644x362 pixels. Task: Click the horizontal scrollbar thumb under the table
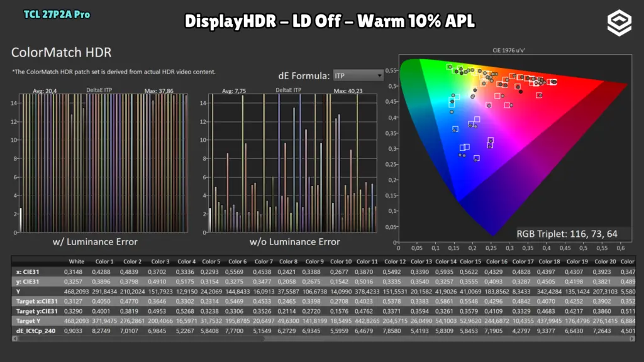141,339
